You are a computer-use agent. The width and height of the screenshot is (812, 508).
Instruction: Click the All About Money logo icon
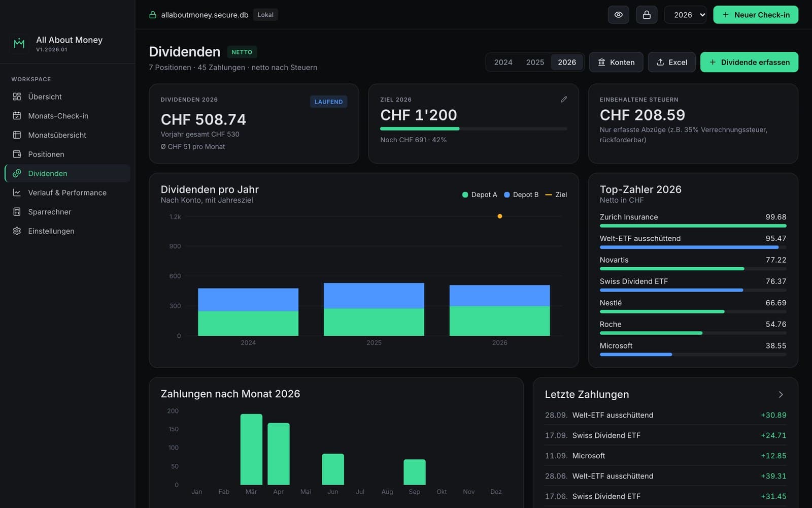click(x=19, y=44)
